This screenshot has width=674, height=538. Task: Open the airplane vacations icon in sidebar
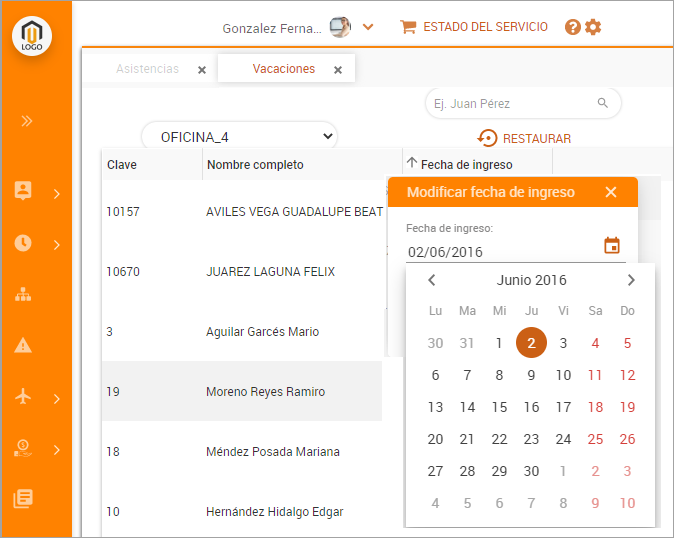23,397
